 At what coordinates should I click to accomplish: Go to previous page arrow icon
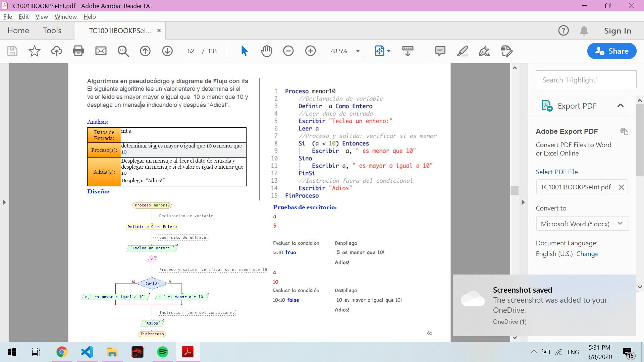click(145, 51)
